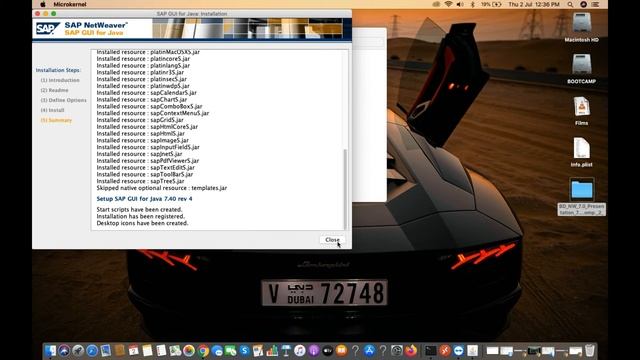Image resolution: width=640 pixels, height=360 pixels.
Task: Open Google Chrome from the Dock
Action: click(203, 351)
